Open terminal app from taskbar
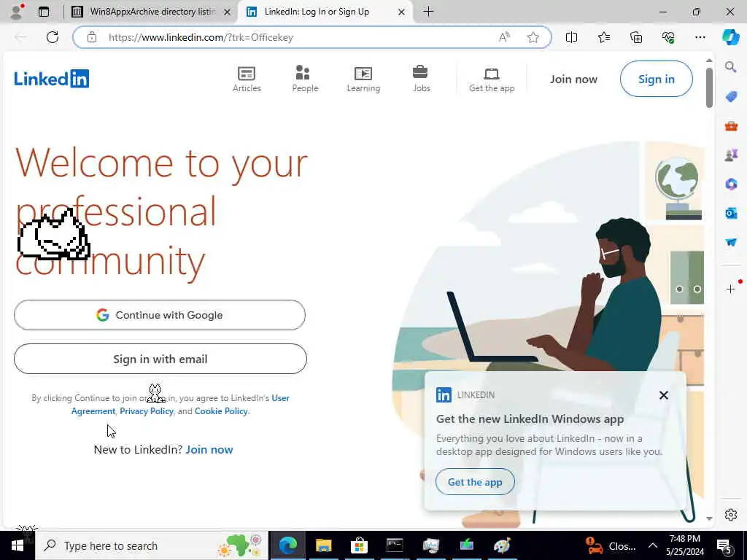 click(395, 545)
